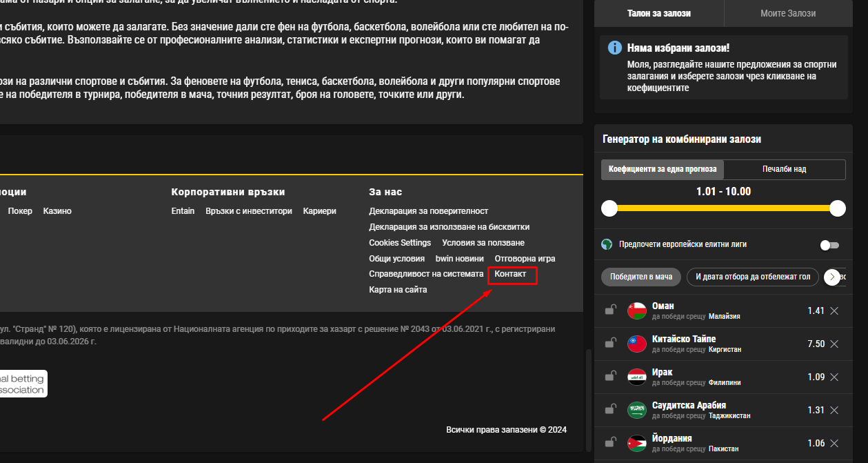Click the 1.09 odds for Ирак

click(816, 377)
